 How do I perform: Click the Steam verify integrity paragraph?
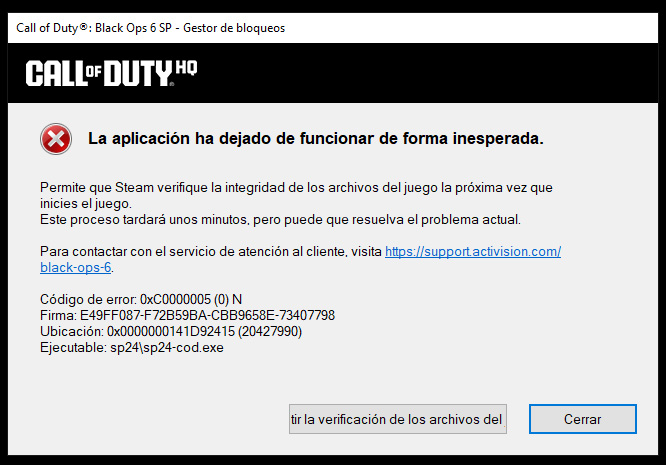point(296,195)
